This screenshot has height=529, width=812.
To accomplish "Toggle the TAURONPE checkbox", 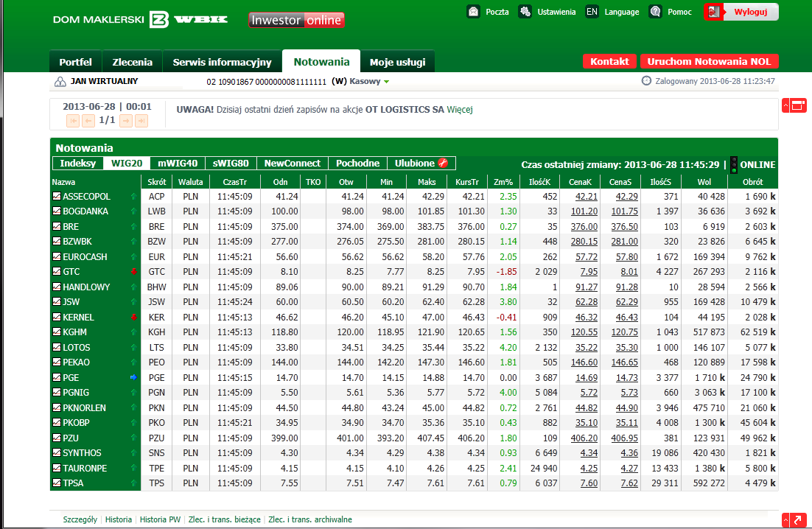I will click(x=57, y=468).
